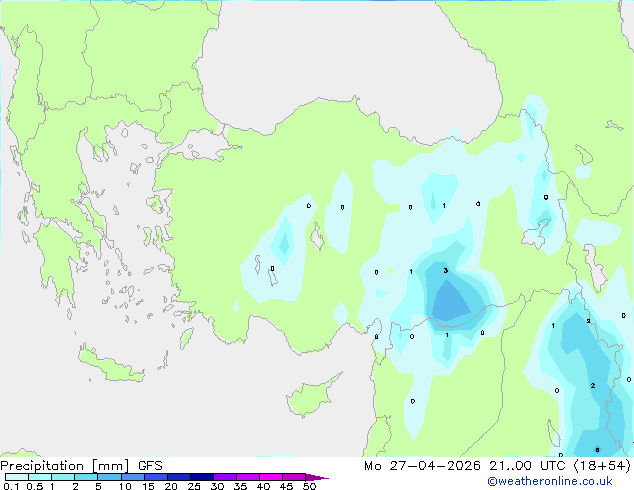Click the '10' legend scale label
This screenshot has width=634, height=490.
coord(125,486)
